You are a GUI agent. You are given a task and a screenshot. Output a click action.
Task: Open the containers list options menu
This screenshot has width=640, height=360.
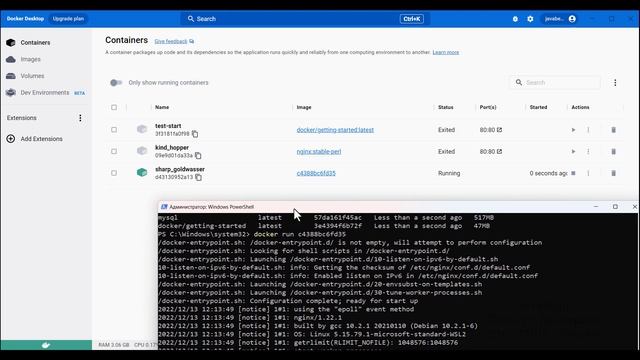coord(615,82)
